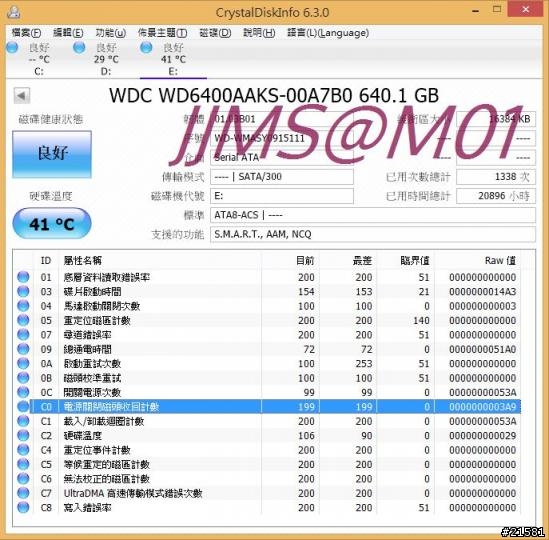Click the 傳輸模式 SATA/300 field
549x540 pixels.
click(282, 177)
